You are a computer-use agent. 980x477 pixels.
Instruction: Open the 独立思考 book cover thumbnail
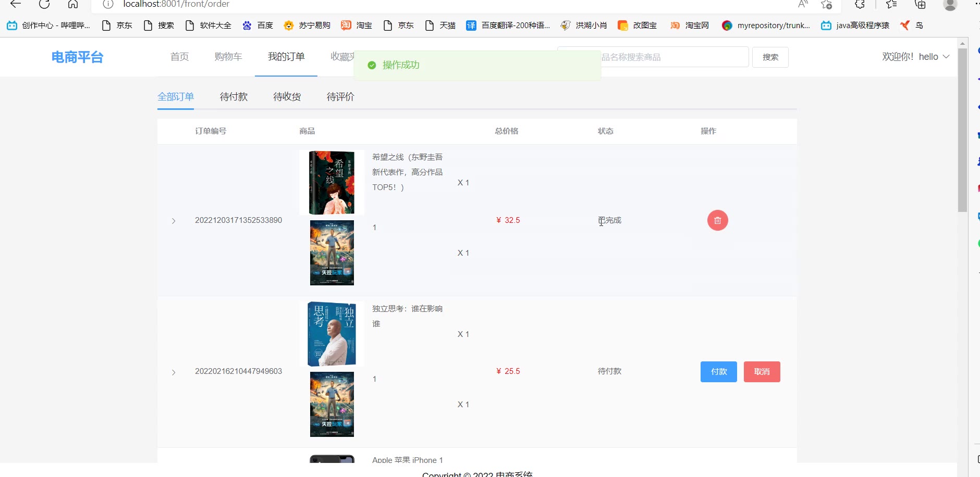pyautogui.click(x=332, y=334)
